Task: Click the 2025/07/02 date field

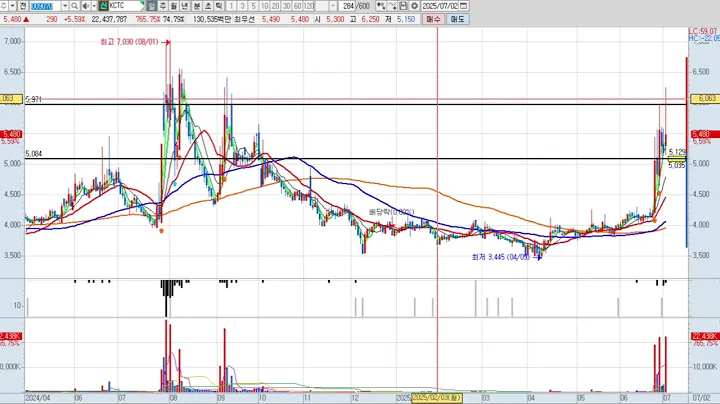Action: click(439, 6)
